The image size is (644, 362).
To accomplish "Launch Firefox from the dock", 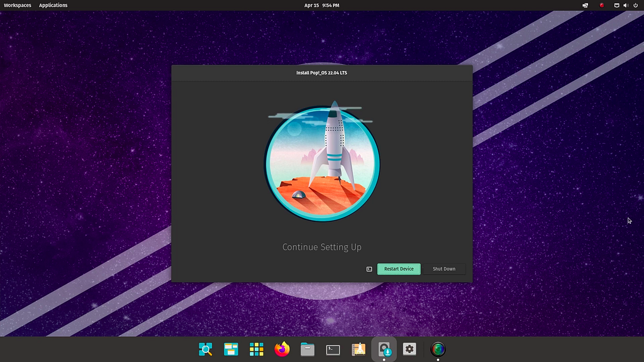I will tap(282, 349).
